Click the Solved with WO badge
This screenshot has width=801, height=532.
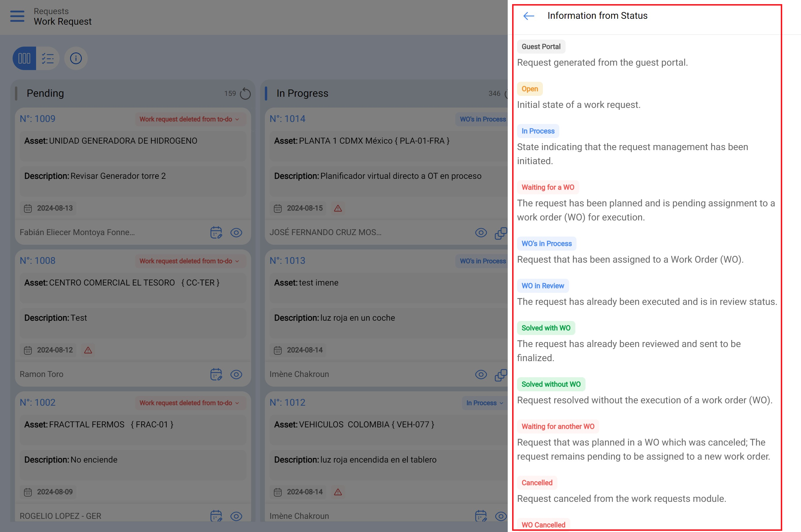coord(546,328)
